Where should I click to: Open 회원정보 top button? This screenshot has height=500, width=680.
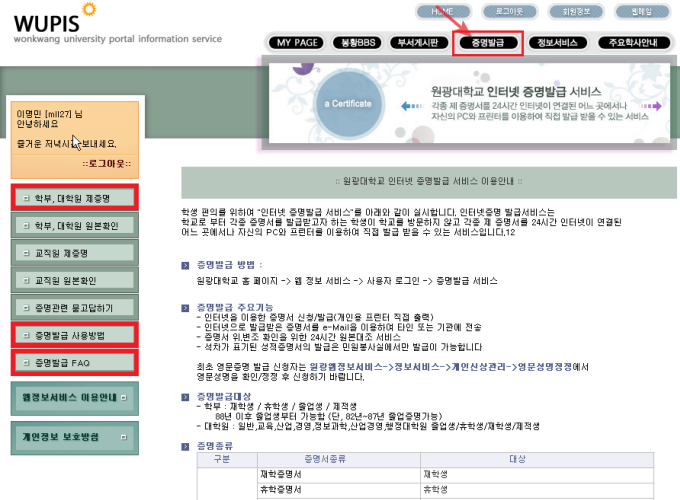[x=576, y=12]
